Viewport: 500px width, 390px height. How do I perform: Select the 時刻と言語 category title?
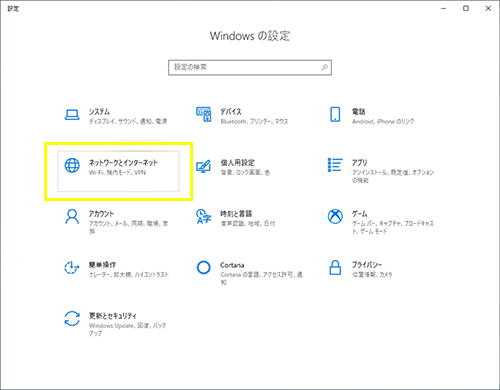[x=236, y=214]
